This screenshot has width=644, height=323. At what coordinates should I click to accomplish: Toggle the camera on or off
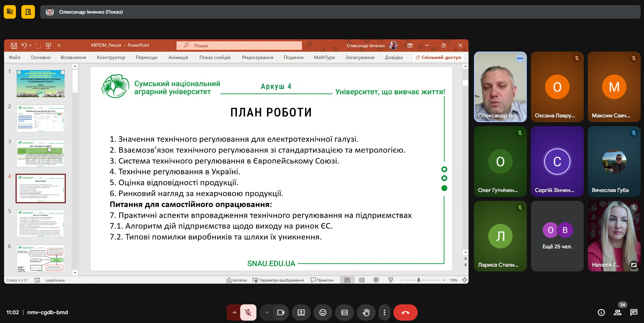281,312
